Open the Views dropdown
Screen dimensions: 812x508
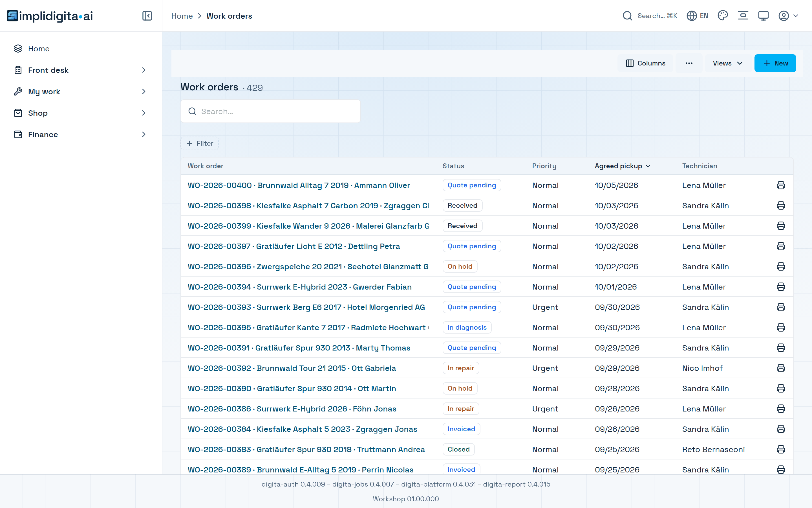[x=727, y=63]
